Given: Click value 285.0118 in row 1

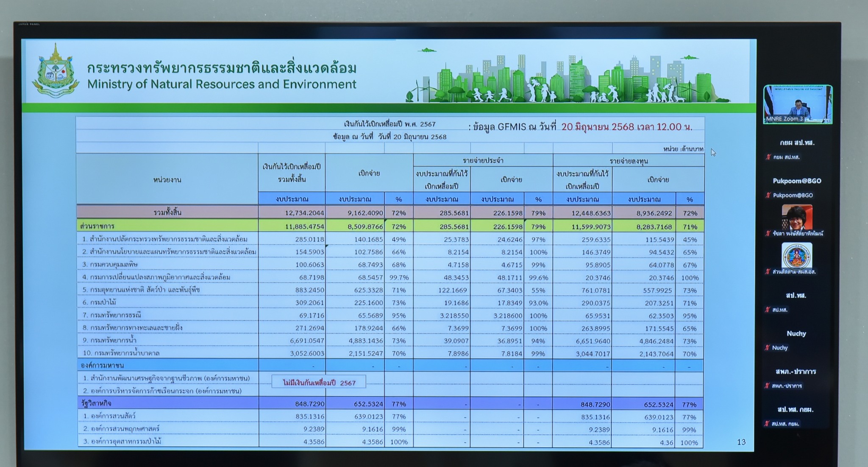Looking at the screenshot, I should point(310,239).
